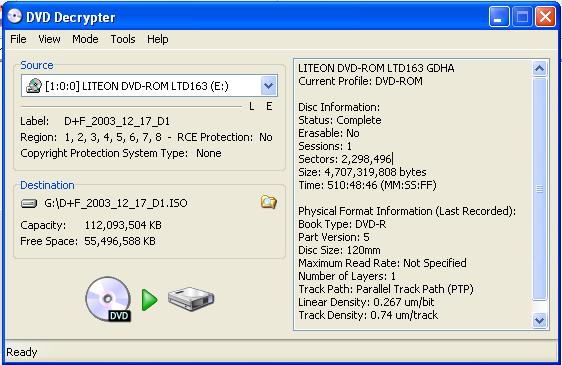The image size is (562, 365).
Task: Click the source drive icon in combo box
Action: pos(33,86)
